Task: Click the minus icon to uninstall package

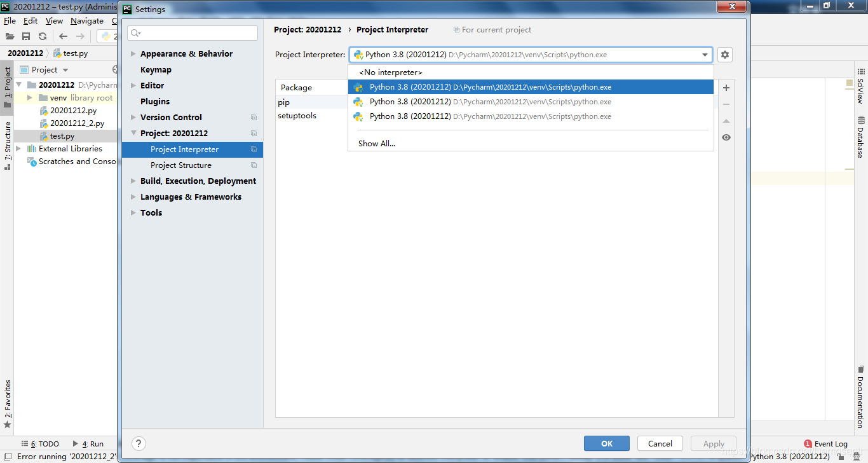Action: [x=726, y=104]
